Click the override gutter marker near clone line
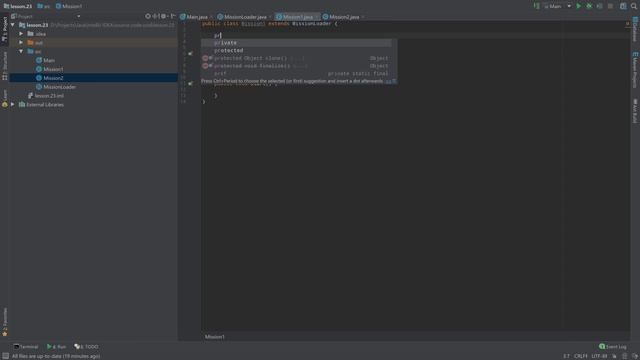Image resolution: width=640 pixels, height=360 pixels. pyautogui.click(x=190, y=53)
